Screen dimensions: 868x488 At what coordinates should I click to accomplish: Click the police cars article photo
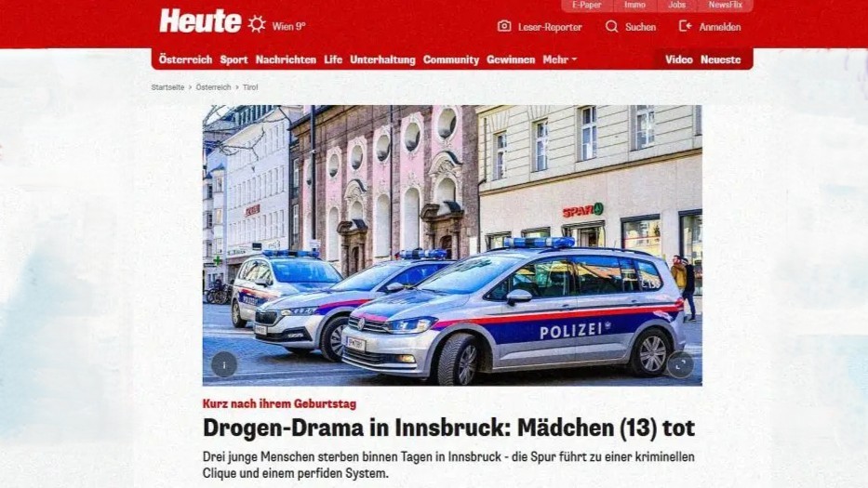452,245
